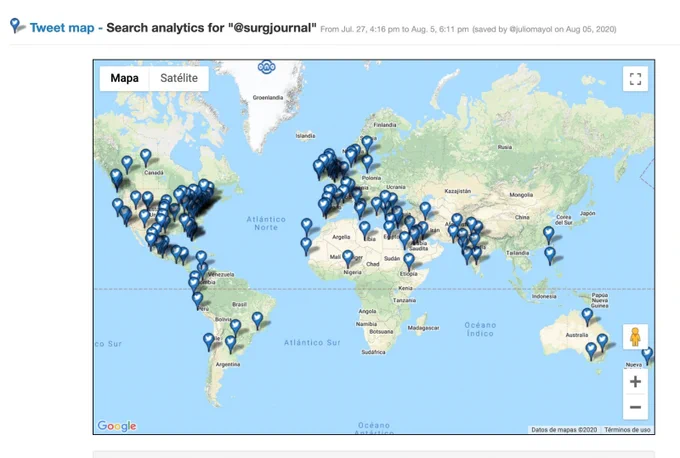Click the Japón map label
The height and width of the screenshot is (458, 680).
click(x=588, y=213)
